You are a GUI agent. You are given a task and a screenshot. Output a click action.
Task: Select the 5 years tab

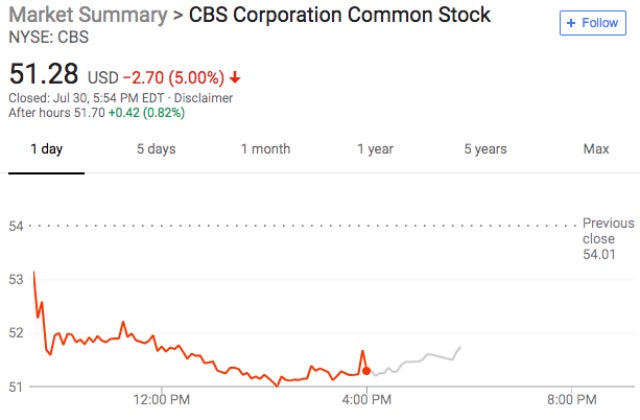click(x=485, y=149)
